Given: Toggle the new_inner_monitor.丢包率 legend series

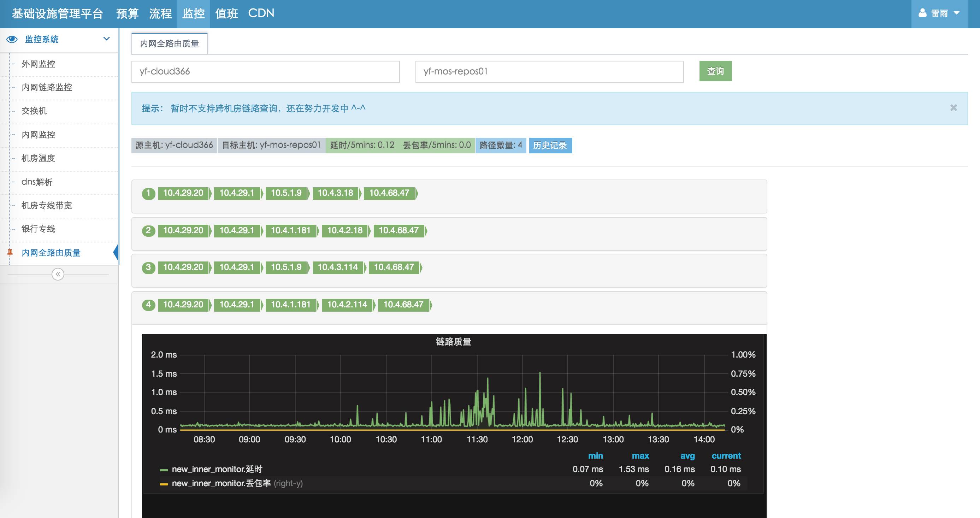Looking at the screenshot, I should (x=221, y=483).
